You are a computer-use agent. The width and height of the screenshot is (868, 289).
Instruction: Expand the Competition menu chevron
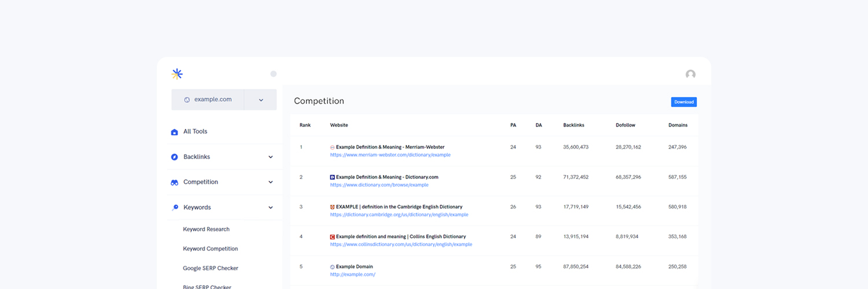[x=270, y=182]
